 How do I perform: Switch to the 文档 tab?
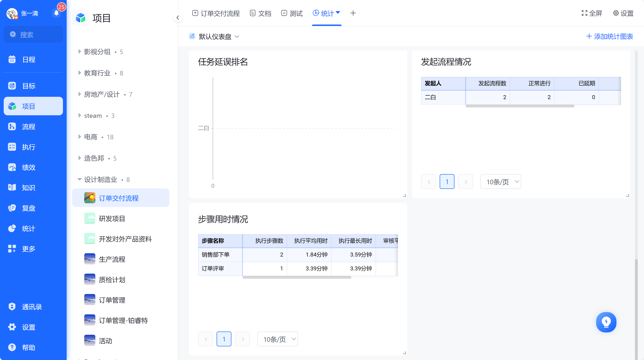260,13
